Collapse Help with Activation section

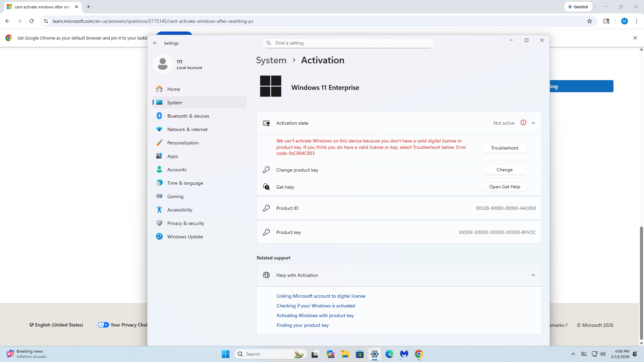[x=533, y=275]
